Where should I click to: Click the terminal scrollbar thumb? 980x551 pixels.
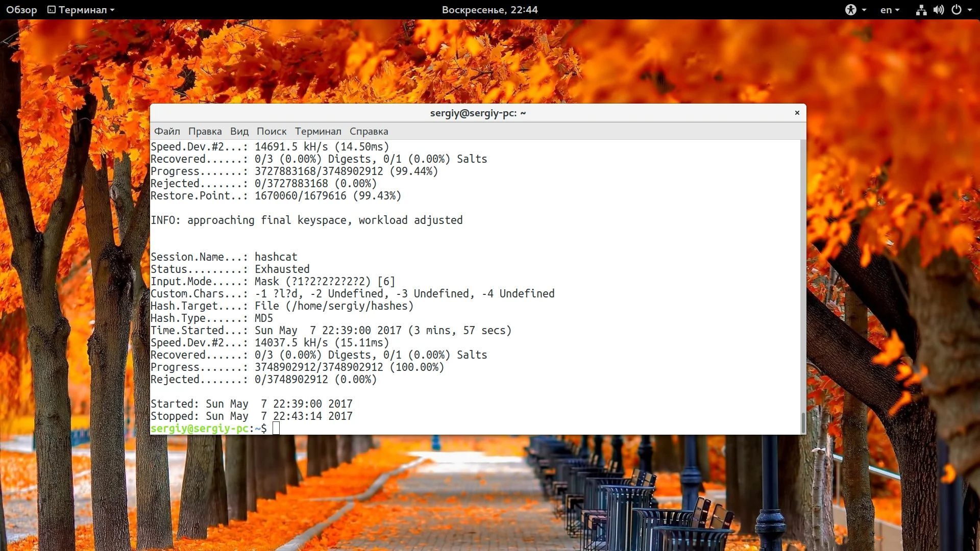(x=803, y=422)
